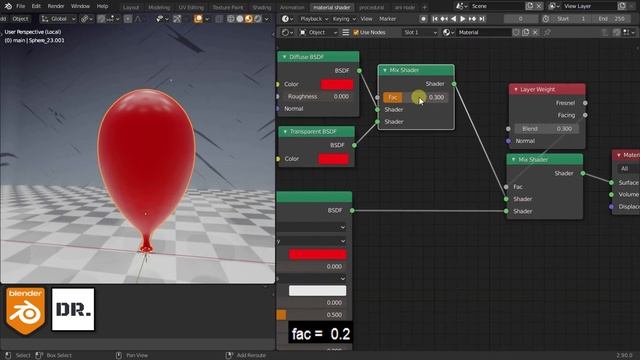The width and height of the screenshot is (640, 360).
Task: Open the viewport shading options dropdown arrow
Action: coord(267,19)
